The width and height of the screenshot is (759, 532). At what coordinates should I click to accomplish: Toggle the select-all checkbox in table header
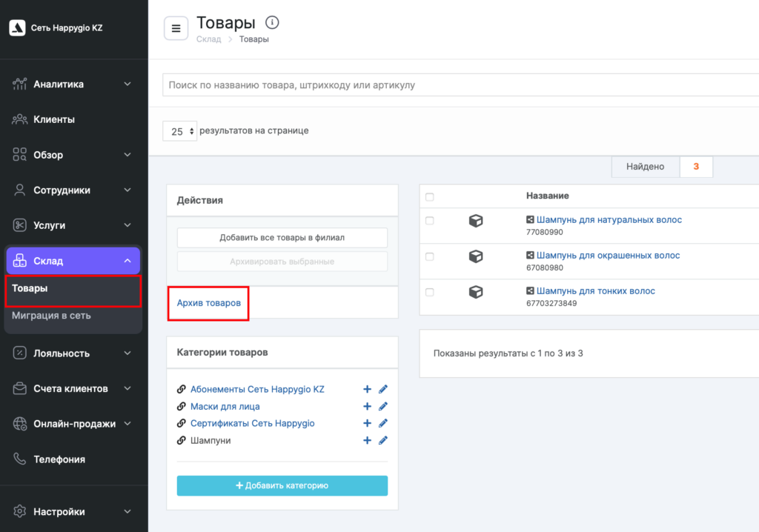430,196
